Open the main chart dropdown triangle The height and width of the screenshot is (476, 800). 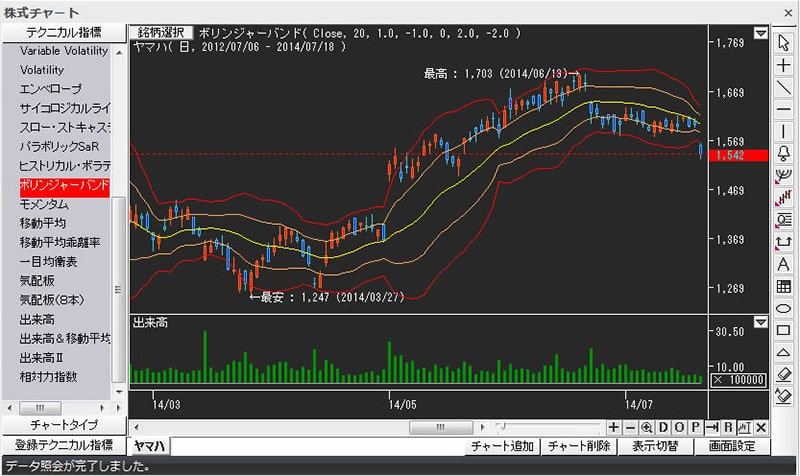click(761, 33)
